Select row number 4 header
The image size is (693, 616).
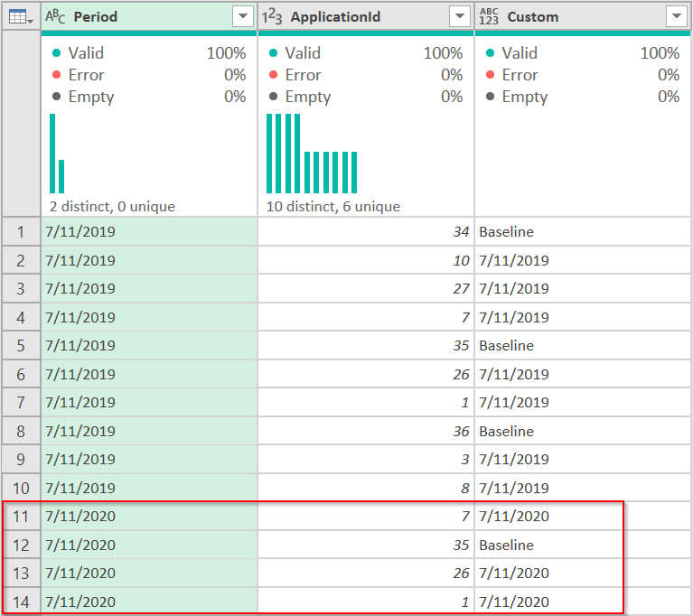click(x=21, y=317)
